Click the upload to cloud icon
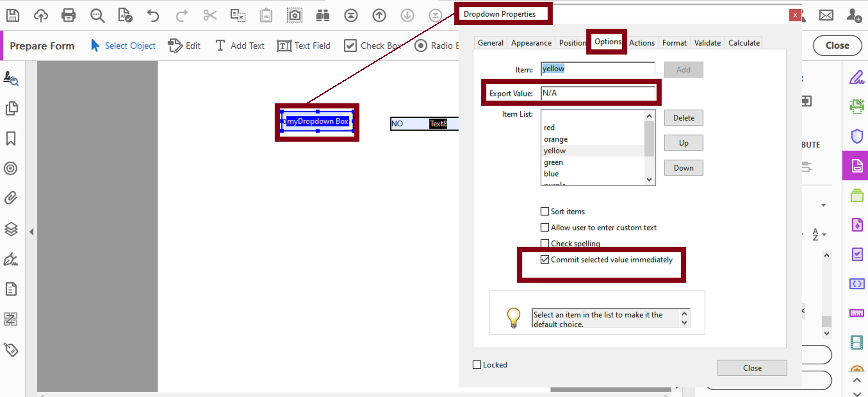Image resolution: width=868 pixels, height=397 pixels. click(41, 15)
